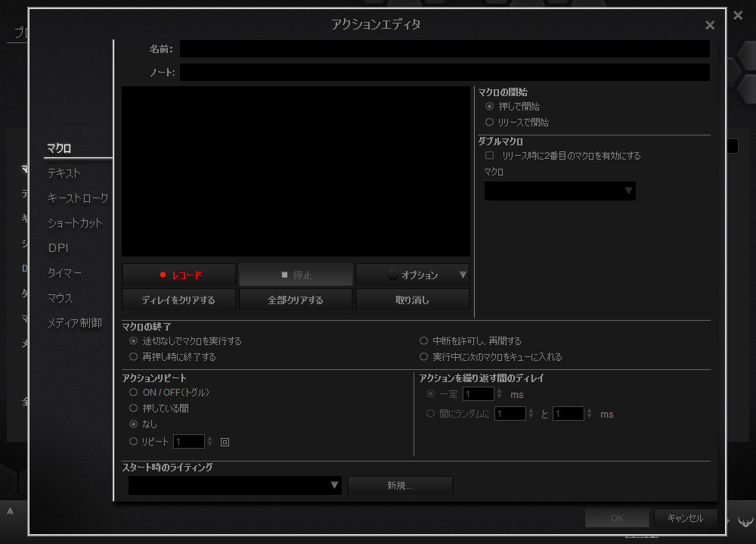Switch to the マクロ tab
The image size is (756, 544).
[59, 148]
